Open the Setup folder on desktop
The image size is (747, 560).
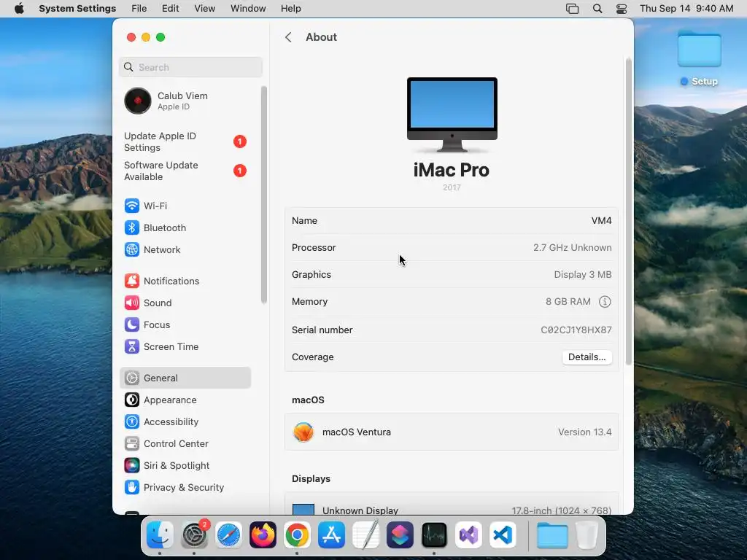point(699,58)
